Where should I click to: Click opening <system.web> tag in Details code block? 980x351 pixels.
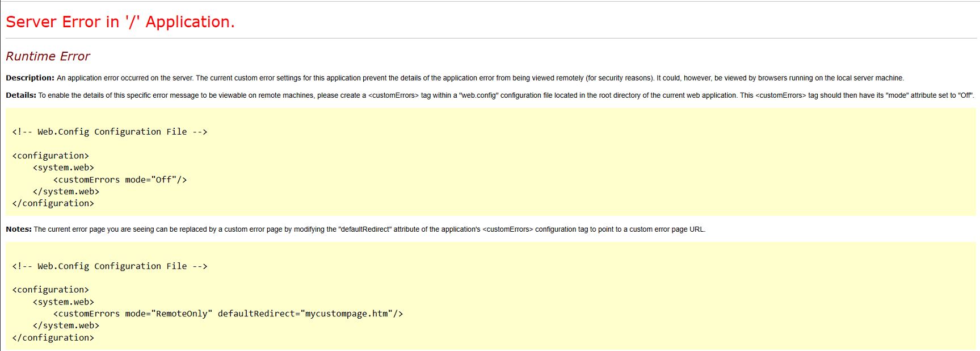click(63, 168)
